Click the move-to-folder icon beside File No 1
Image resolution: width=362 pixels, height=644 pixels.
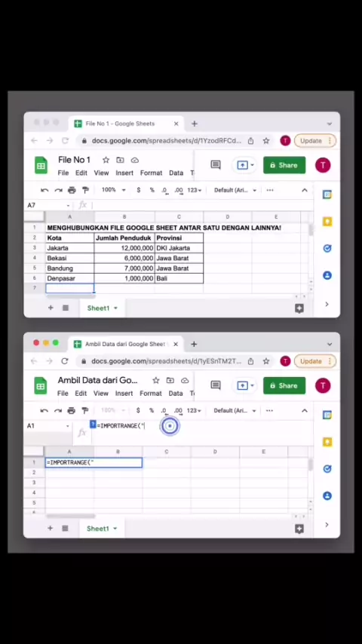120,160
